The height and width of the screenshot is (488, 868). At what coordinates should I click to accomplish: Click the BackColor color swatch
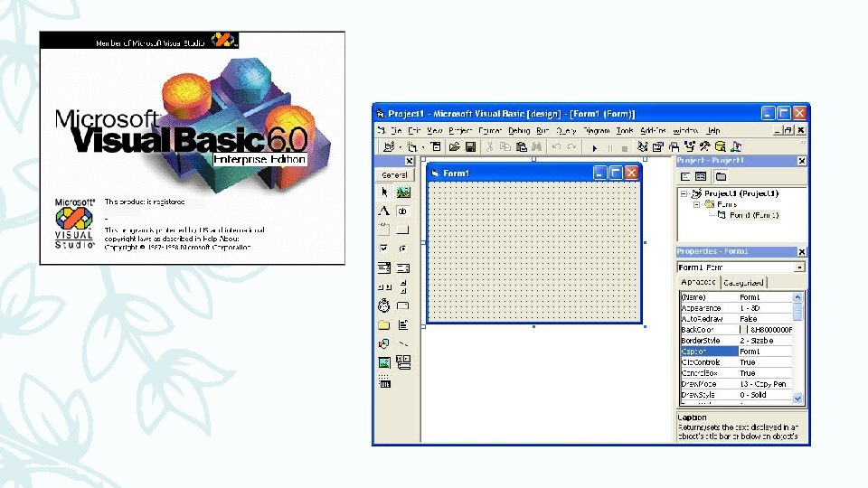744,330
